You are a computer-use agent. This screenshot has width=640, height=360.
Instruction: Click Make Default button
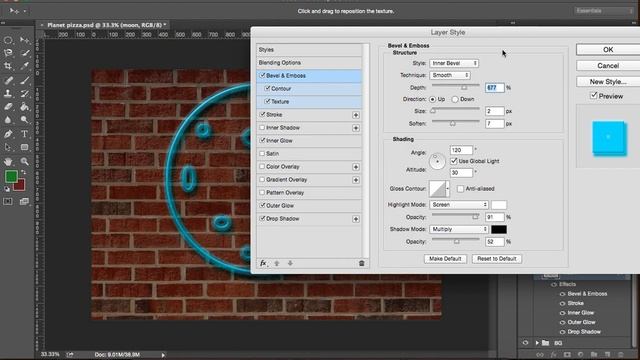pos(445,259)
